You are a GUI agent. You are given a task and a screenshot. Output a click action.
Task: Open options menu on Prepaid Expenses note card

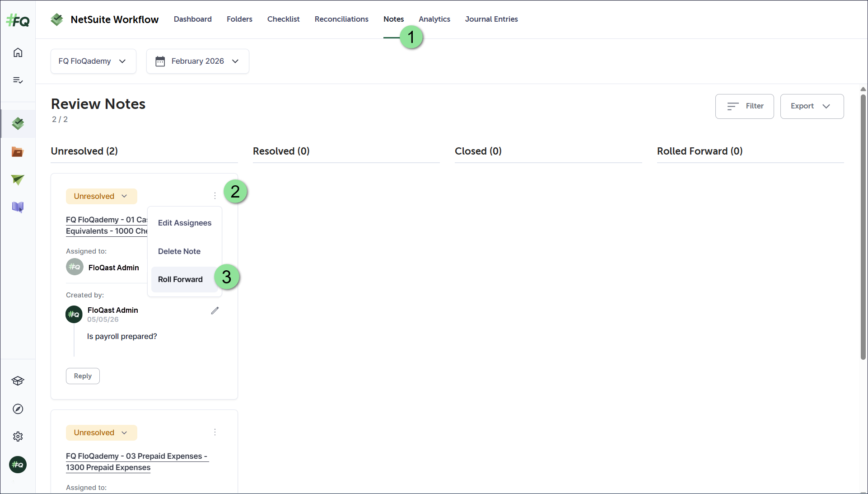point(215,432)
